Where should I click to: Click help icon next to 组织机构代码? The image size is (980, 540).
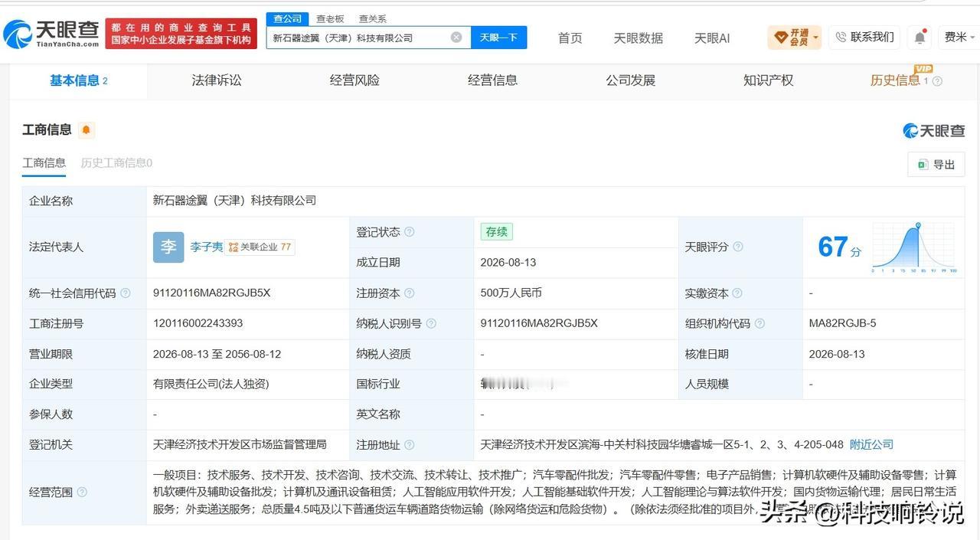pyautogui.click(x=759, y=324)
